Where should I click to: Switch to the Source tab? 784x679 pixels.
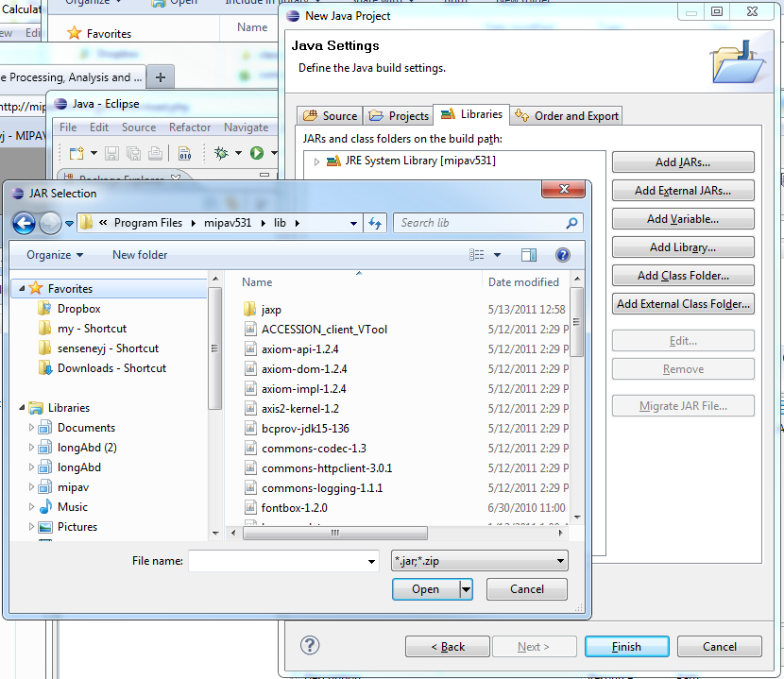click(331, 116)
